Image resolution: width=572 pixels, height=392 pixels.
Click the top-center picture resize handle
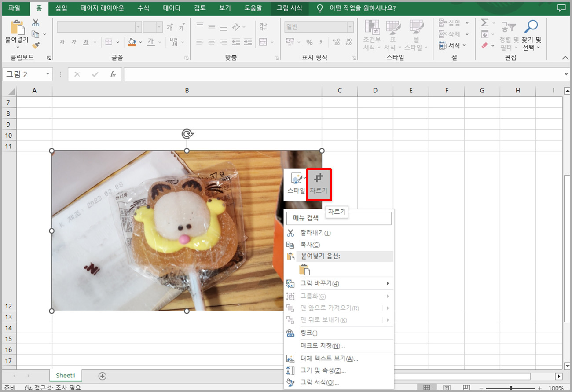[187, 151]
